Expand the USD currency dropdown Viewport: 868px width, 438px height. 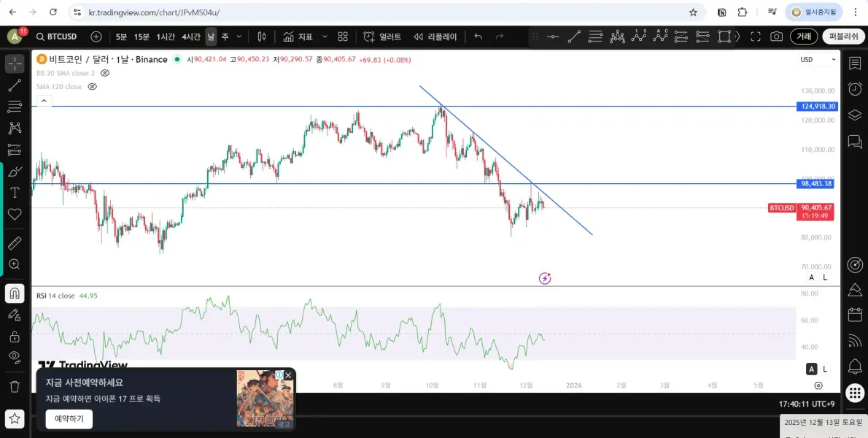(x=818, y=59)
